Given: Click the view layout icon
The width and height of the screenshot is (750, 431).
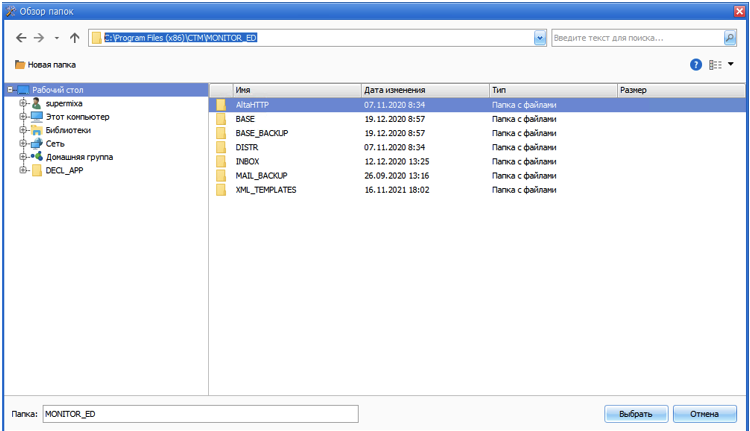Looking at the screenshot, I should coord(715,64).
